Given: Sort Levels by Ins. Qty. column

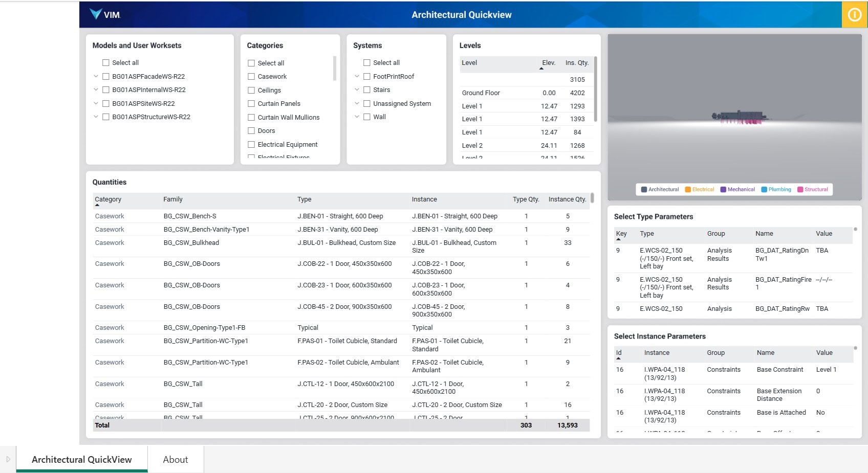Looking at the screenshot, I should pos(577,63).
